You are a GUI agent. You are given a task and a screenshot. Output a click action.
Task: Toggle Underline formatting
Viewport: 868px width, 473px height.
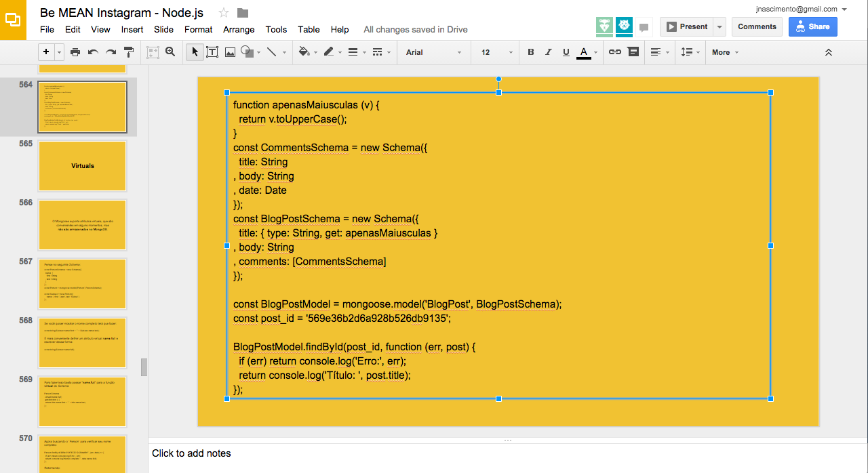pyautogui.click(x=566, y=52)
